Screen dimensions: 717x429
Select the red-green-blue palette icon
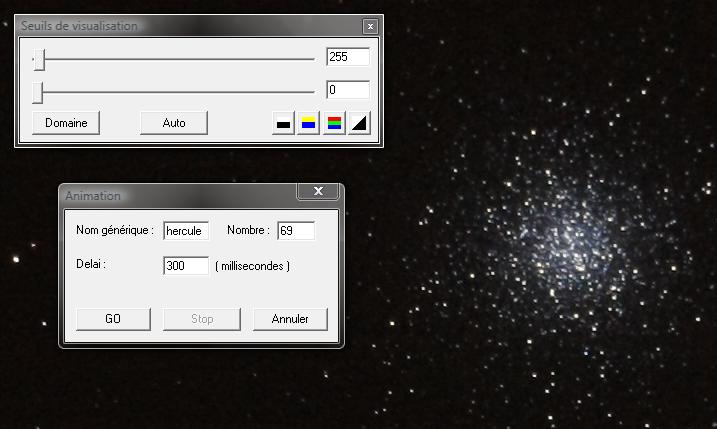coord(334,123)
